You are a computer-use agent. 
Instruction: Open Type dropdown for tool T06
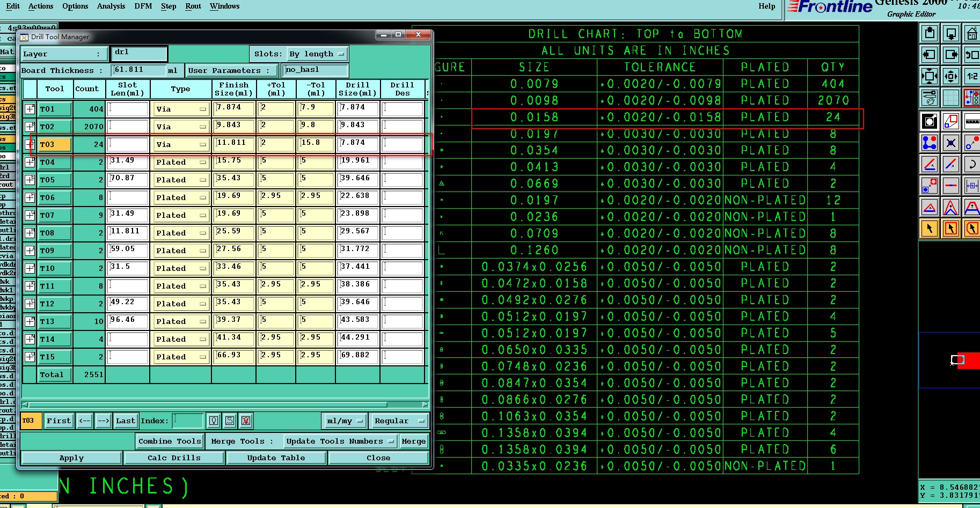click(x=181, y=197)
